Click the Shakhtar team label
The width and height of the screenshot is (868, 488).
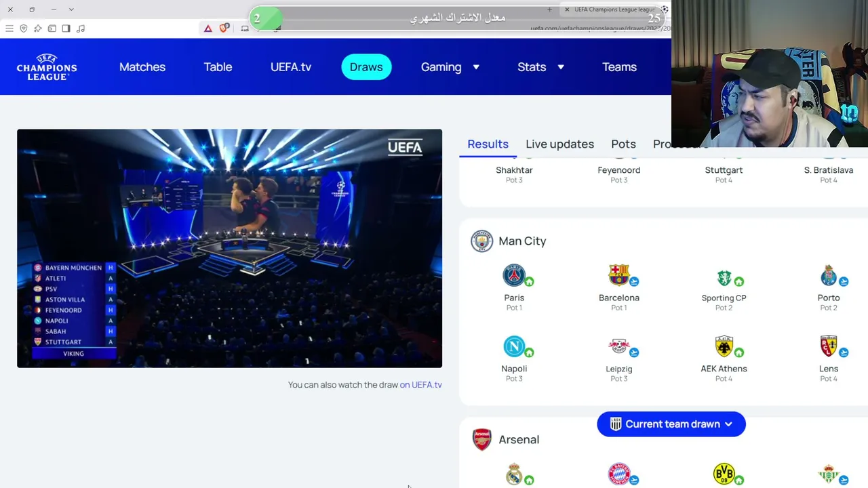coord(514,170)
